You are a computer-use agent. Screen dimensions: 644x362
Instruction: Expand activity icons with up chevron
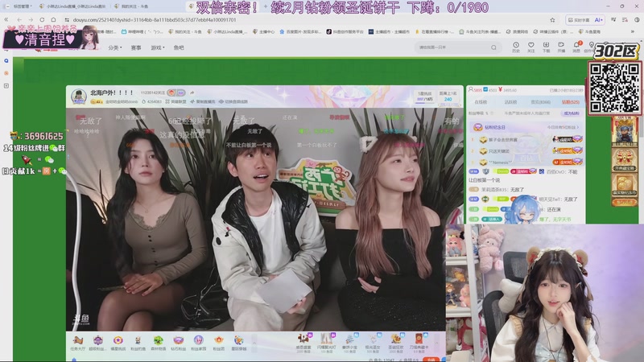pos(254,343)
